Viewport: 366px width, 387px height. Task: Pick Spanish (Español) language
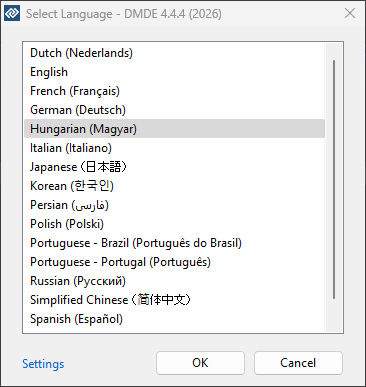(174, 319)
